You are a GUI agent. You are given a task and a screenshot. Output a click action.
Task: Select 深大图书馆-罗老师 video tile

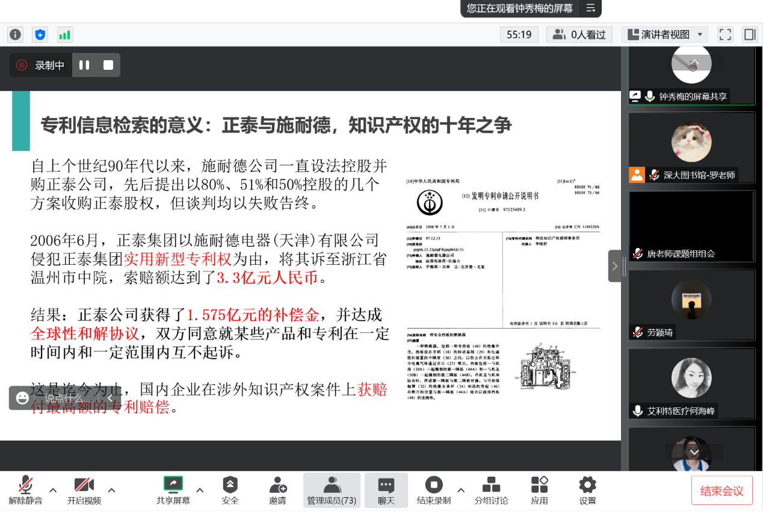[691, 147]
